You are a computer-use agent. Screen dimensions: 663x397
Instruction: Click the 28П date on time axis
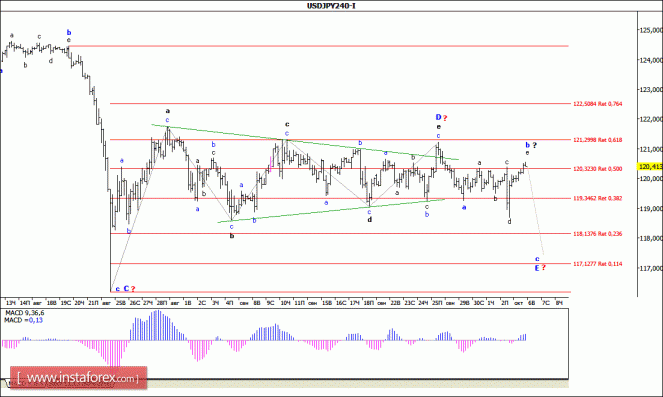click(x=162, y=303)
